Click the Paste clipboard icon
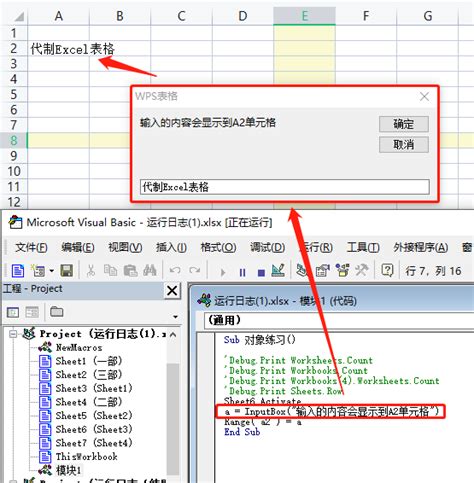474x483 pixels. pos(130,271)
